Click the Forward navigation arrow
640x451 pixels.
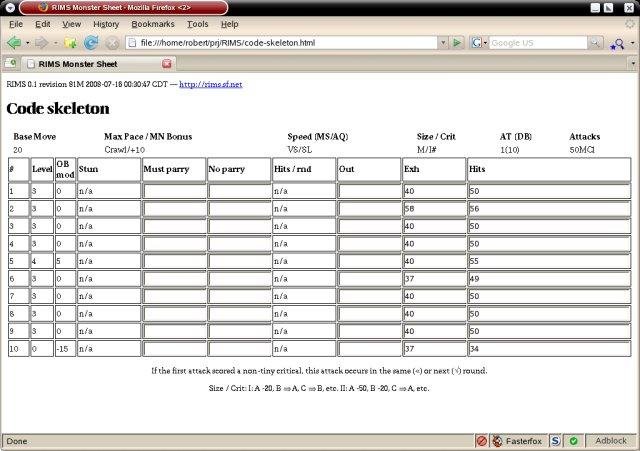tap(41, 42)
